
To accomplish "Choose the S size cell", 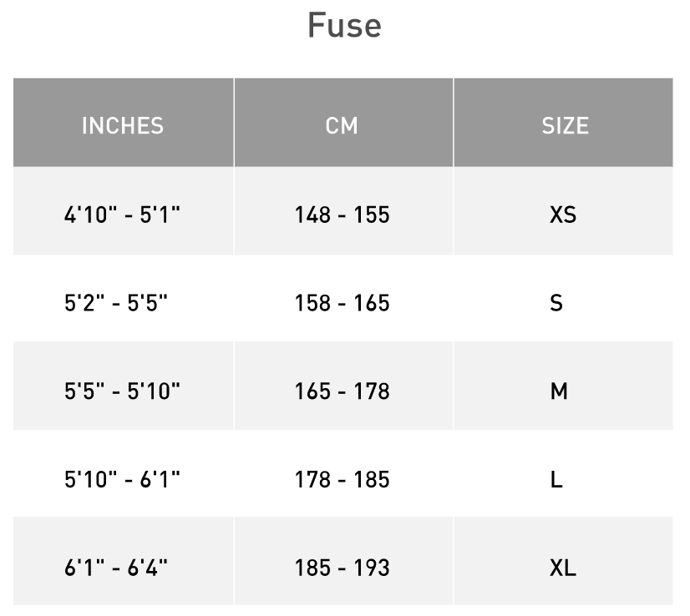I will click(556, 302).
